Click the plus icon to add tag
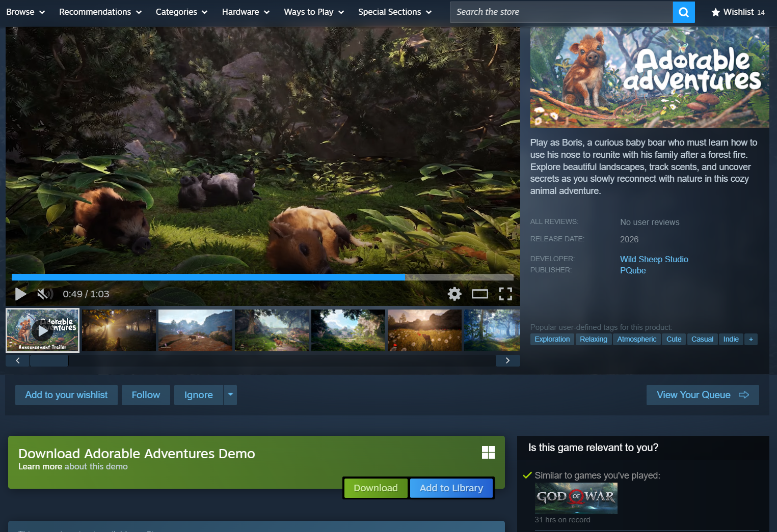The width and height of the screenshot is (777, 532). point(751,339)
